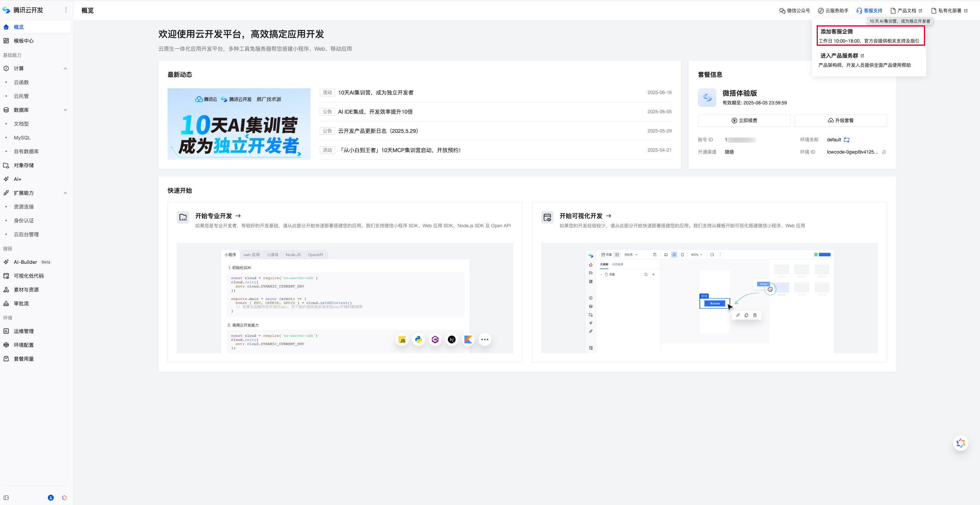Collapse the 数据库 sidebar group
Viewport: 980px width, 505px height.
[65, 110]
